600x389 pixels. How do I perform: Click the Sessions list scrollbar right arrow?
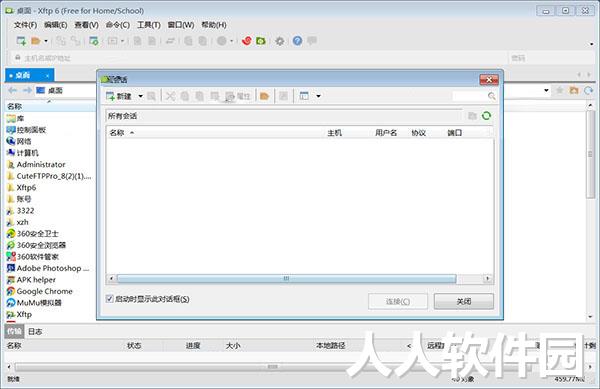click(x=488, y=278)
